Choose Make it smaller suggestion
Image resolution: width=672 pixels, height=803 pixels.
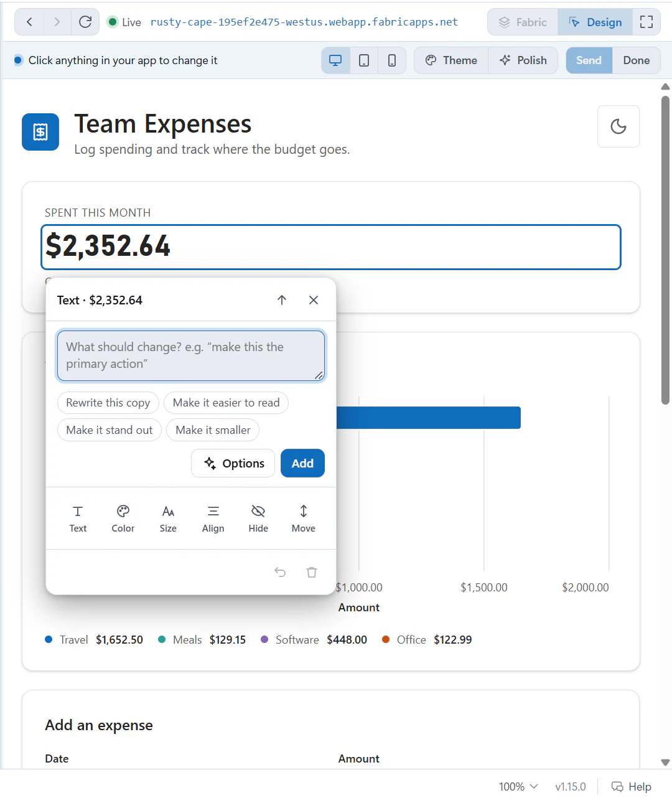(x=213, y=430)
